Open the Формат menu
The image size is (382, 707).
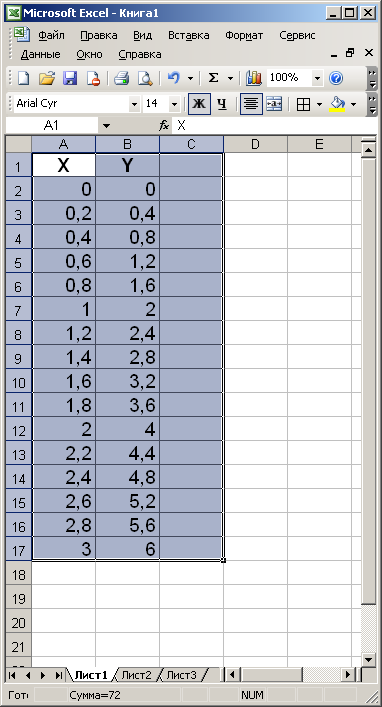(244, 35)
